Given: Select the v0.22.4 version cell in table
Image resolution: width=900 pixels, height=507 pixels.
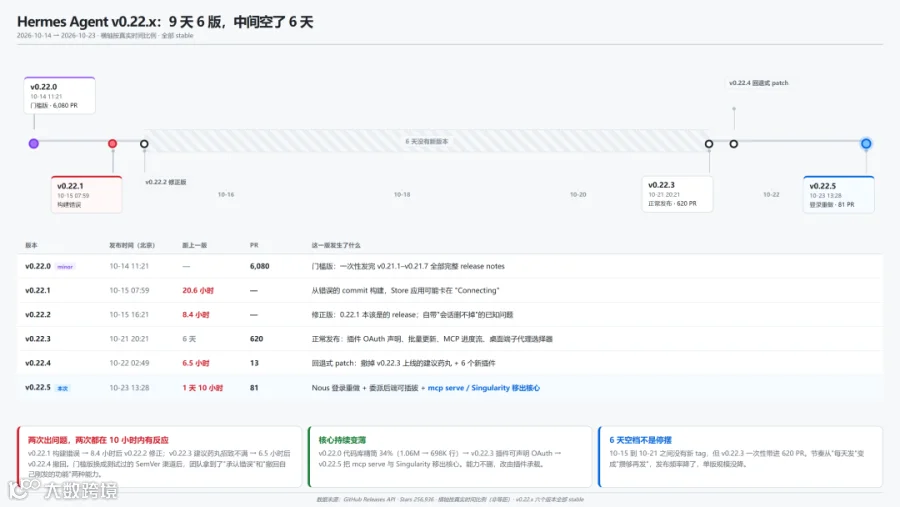Looking at the screenshot, I should coord(38,363).
